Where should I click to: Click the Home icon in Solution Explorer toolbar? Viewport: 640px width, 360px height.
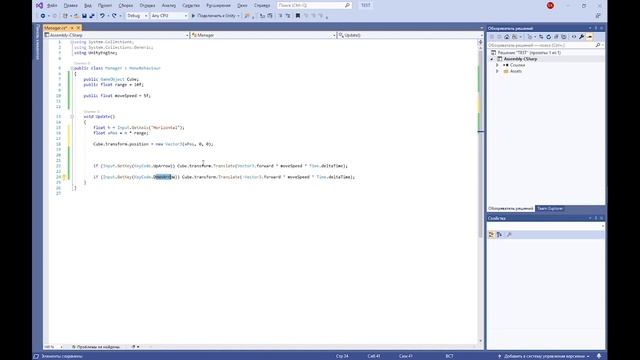507,37
